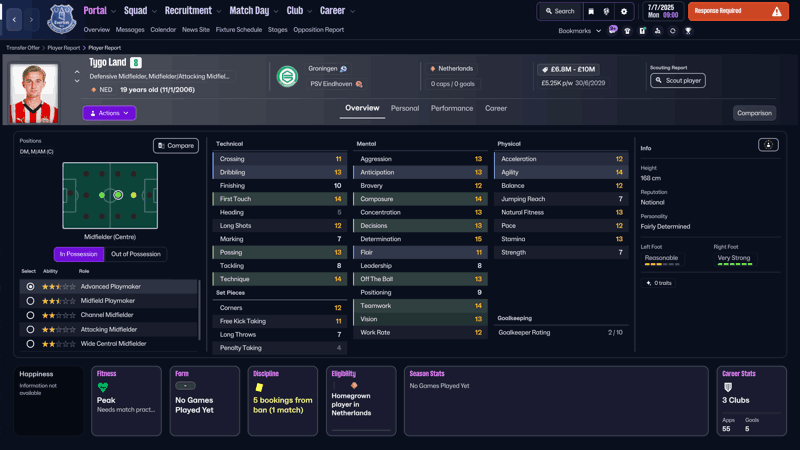Expand the Match Day menu chevron
The height and width of the screenshot is (450, 800).
coord(276,11)
